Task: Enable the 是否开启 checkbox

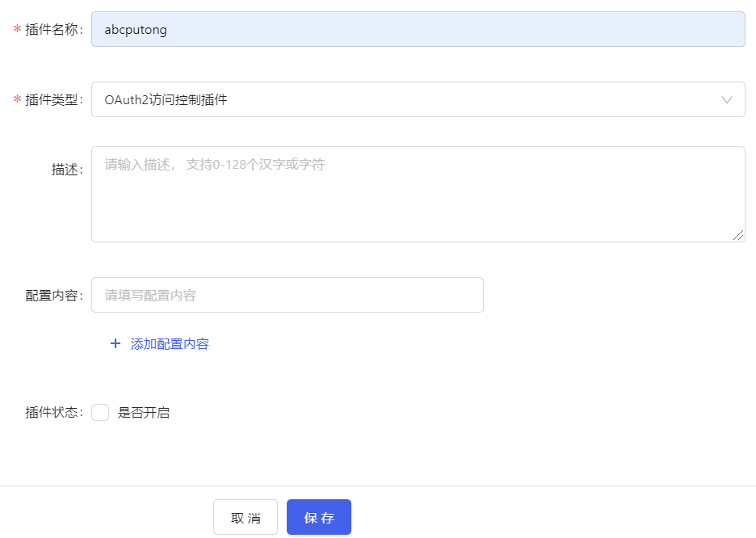Action: [100, 413]
